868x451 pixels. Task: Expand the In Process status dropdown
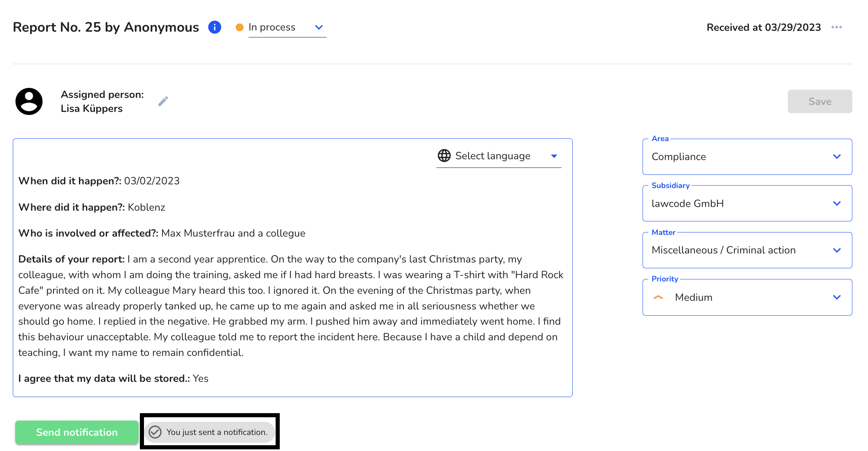(x=319, y=27)
